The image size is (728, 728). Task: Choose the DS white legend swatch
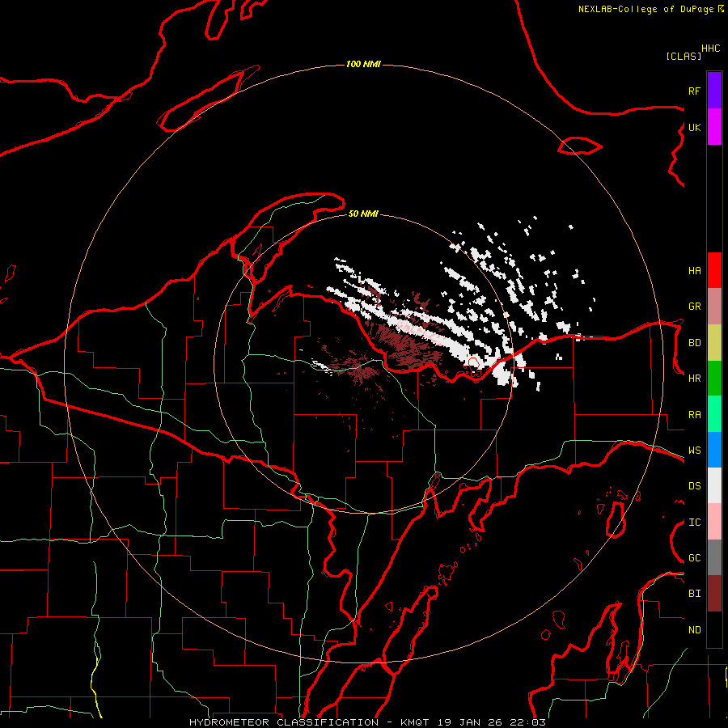[x=714, y=485]
